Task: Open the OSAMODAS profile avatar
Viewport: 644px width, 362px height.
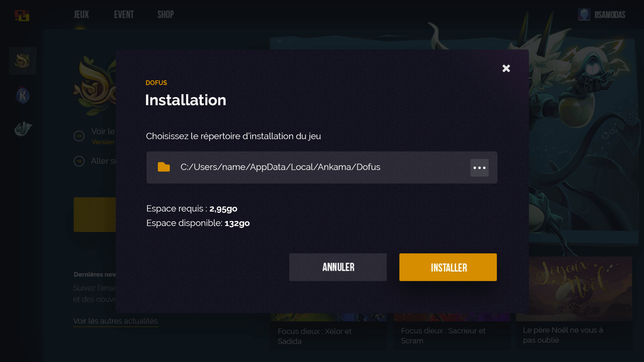Action: [584, 14]
